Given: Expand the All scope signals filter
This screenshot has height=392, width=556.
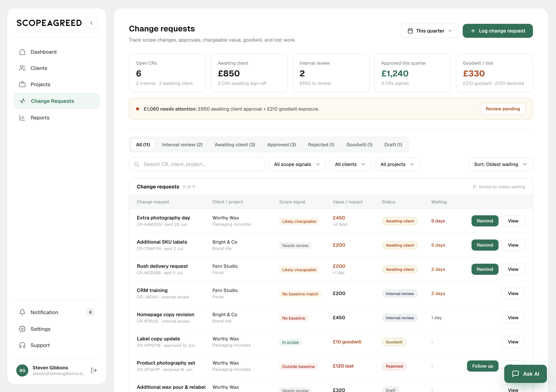Looking at the screenshot, I should click(297, 164).
